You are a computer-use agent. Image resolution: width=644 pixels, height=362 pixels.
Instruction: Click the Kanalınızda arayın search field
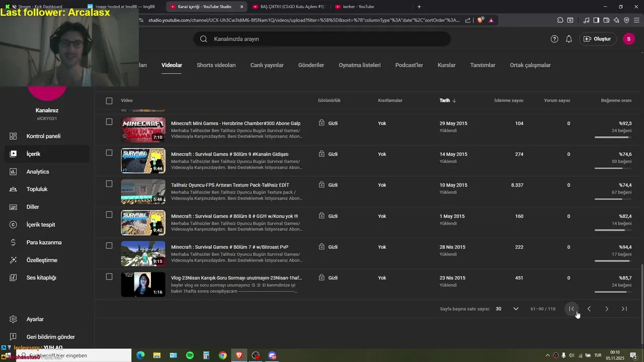(x=322, y=39)
